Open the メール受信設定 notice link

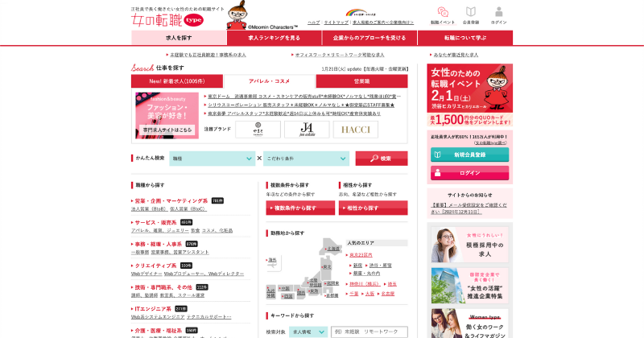point(469,208)
